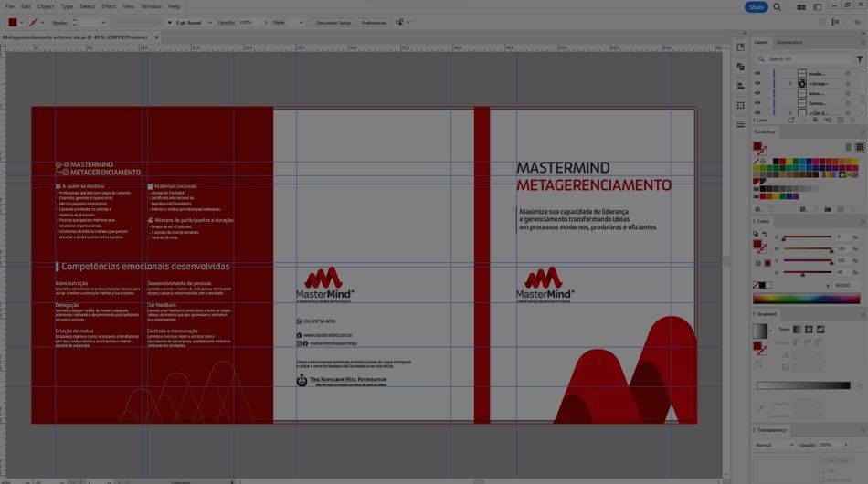The height and width of the screenshot is (484, 868).
Task: Open the Pathfinder panel from the collapsed dock
Action: (741, 67)
